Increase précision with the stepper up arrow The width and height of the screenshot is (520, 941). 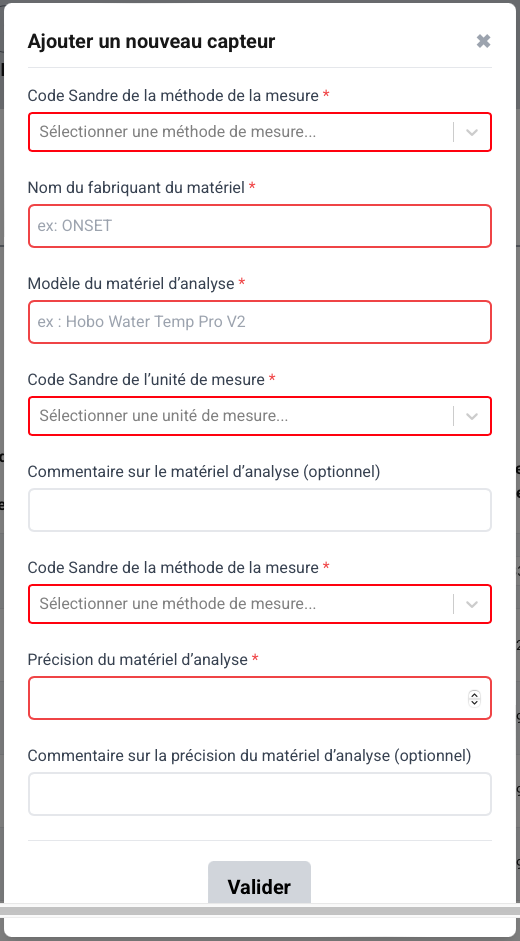coord(474,694)
